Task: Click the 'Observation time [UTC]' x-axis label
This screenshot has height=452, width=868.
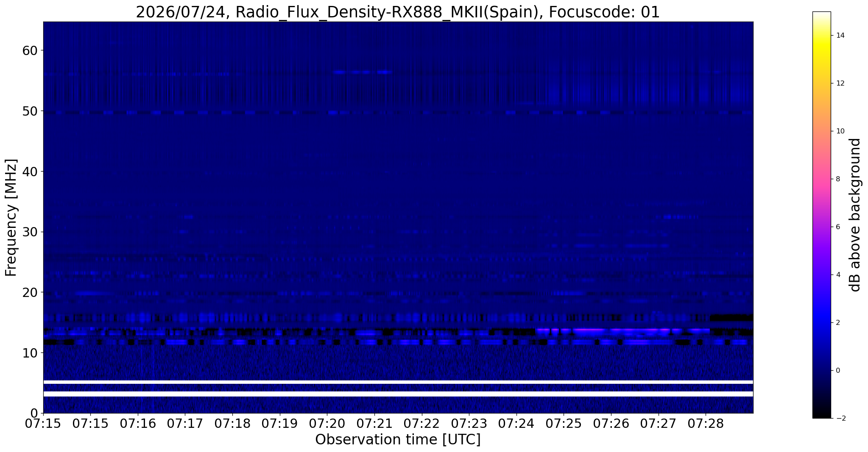Action: (398, 440)
